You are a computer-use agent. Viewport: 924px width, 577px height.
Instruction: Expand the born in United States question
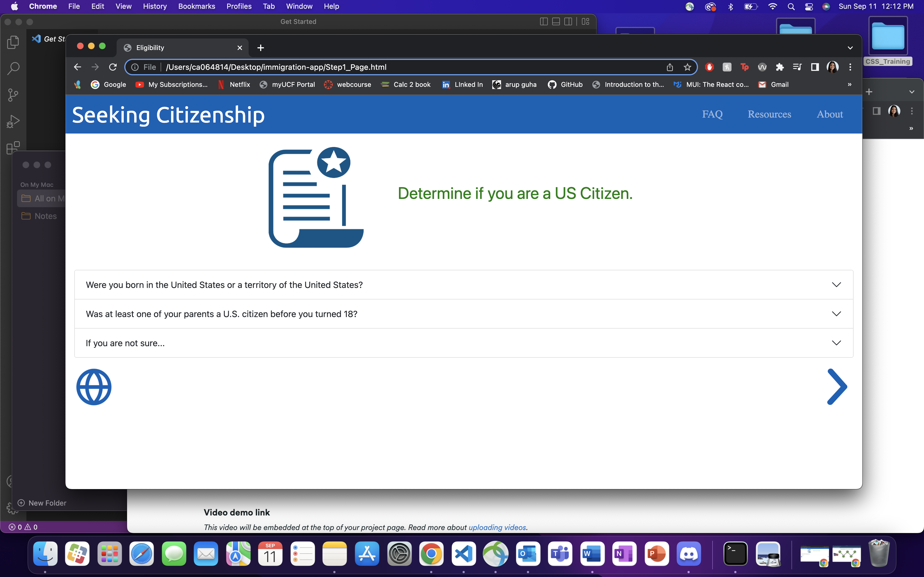(464, 285)
